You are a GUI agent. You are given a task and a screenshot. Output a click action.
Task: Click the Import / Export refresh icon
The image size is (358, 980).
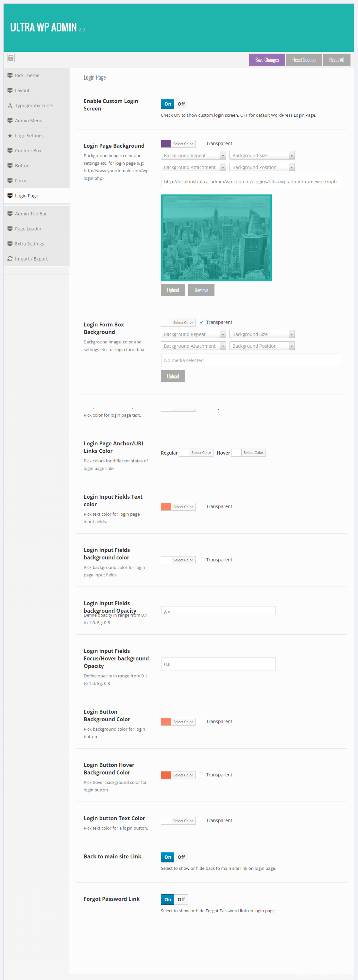[x=10, y=259]
